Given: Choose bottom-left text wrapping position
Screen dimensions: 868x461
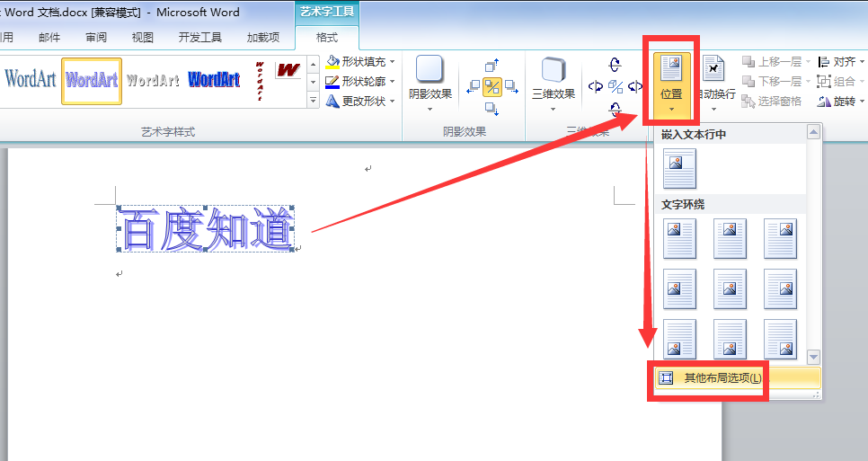Looking at the screenshot, I should [x=679, y=340].
